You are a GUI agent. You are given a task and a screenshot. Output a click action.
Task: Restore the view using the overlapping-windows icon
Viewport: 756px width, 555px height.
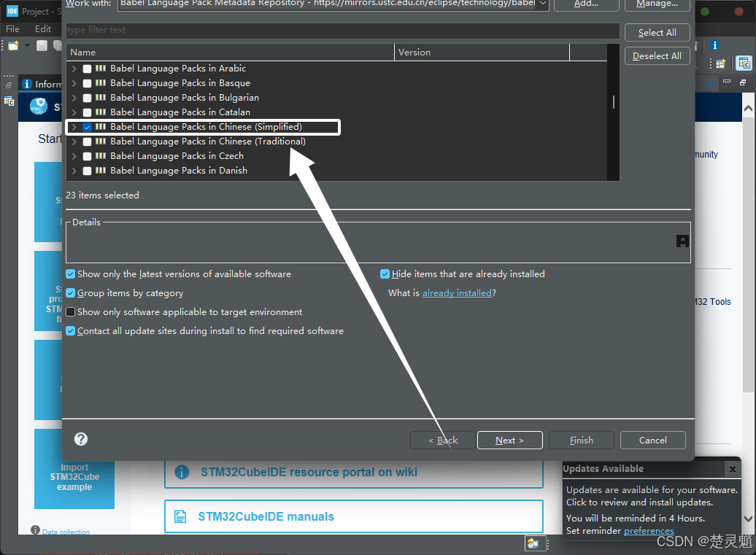(743, 82)
